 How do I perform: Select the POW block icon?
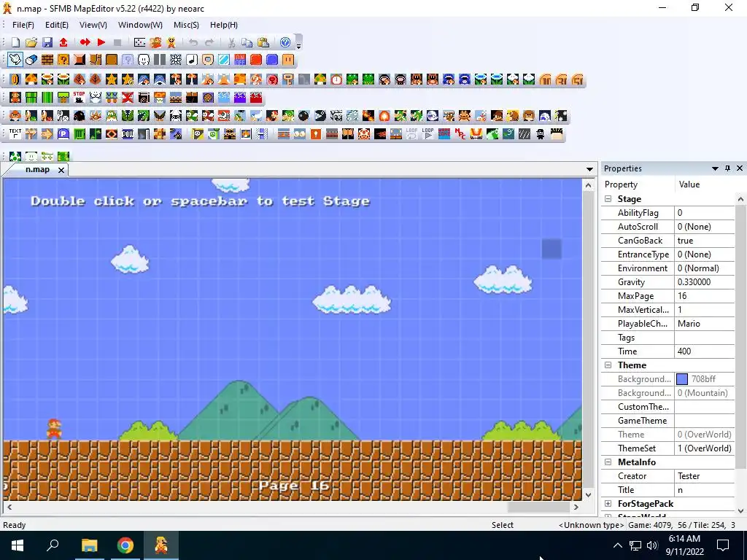point(128,134)
